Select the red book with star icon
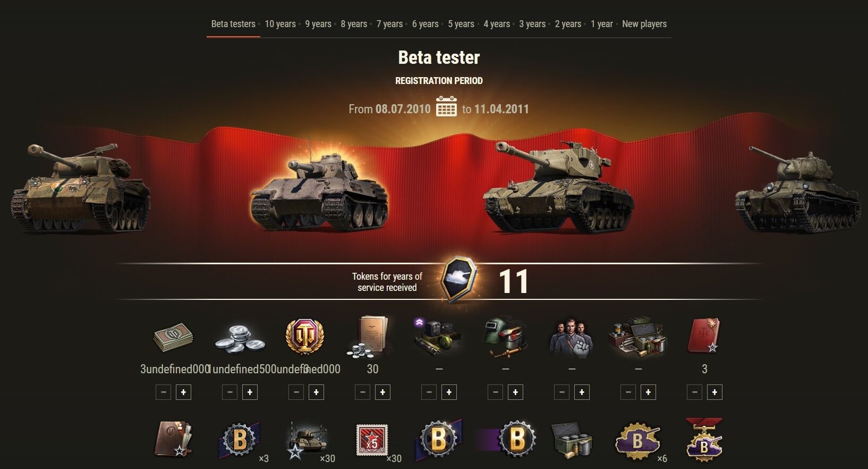 [704, 336]
